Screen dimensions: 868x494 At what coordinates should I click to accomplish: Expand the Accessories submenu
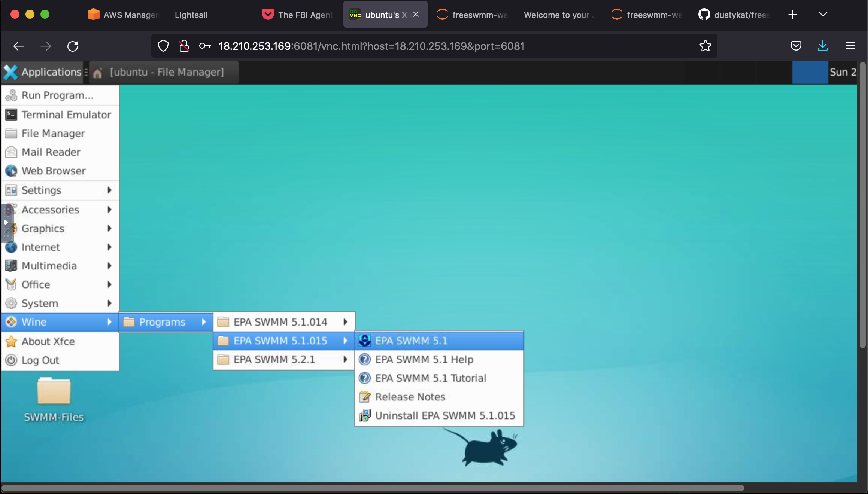click(60, 210)
